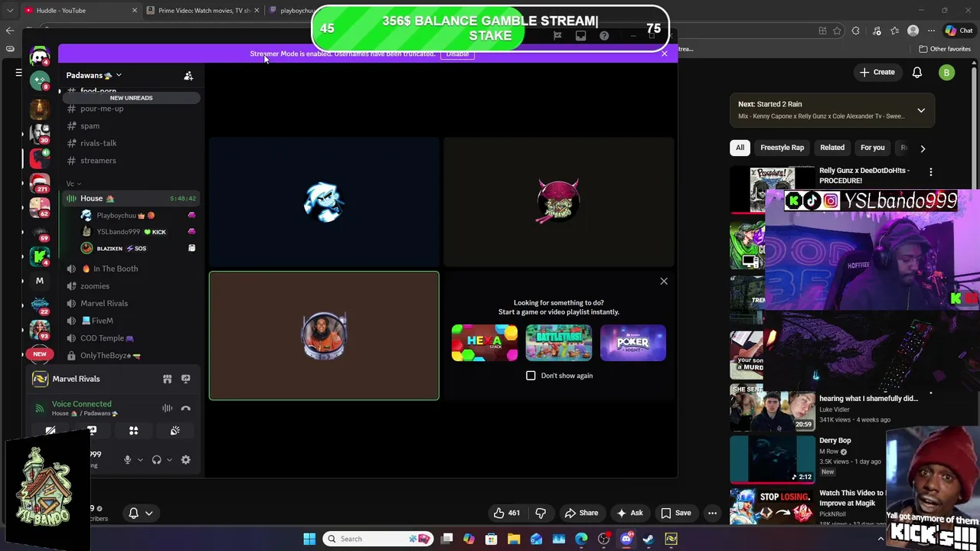980x551 pixels.
Task: Open options for Relly Gunz video
Action: (931, 172)
